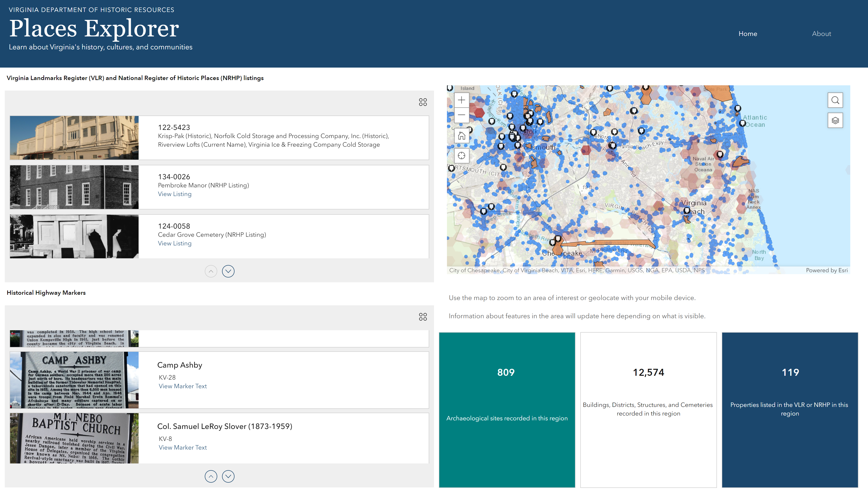Go to the Home menu item
868x503 pixels.
[747, 34]
